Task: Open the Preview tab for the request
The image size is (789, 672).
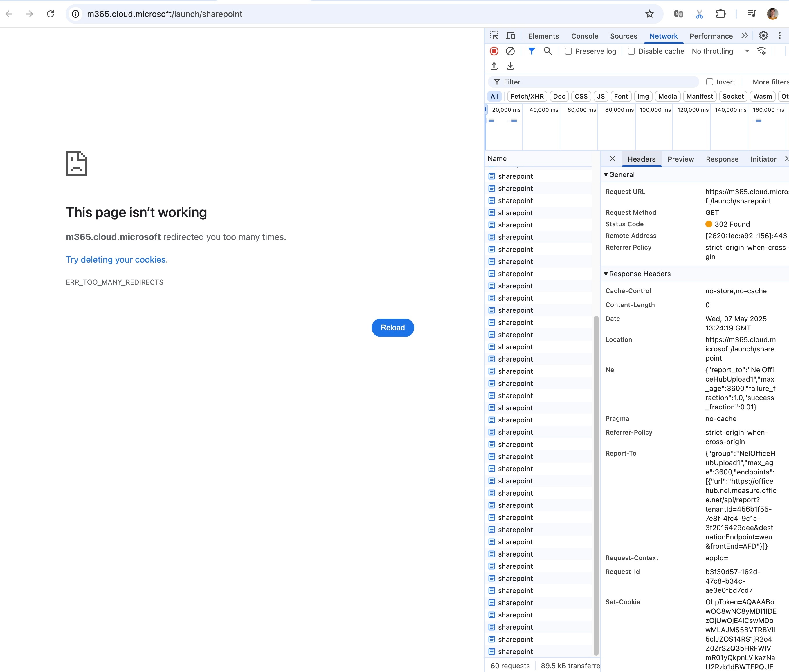Action: tap(681, 159)
